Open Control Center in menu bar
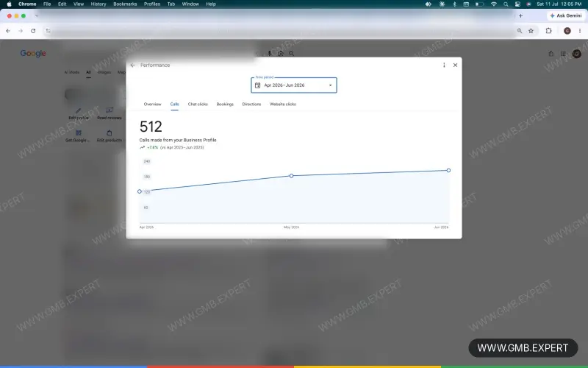Image resolution: width=588 pixels, height=368 pixels. (x=517, y=4)
